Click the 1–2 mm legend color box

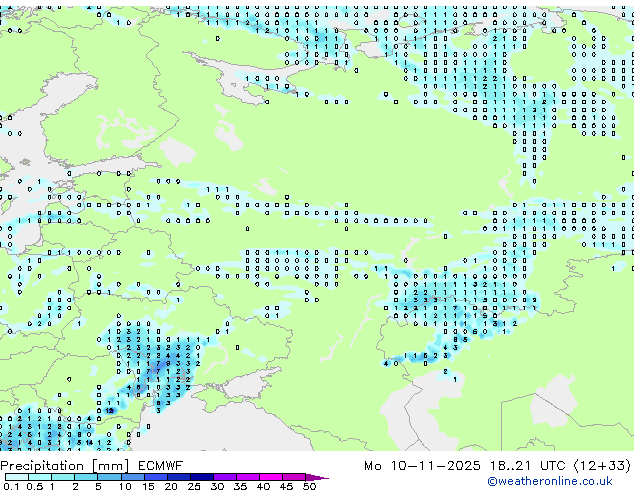63,477
